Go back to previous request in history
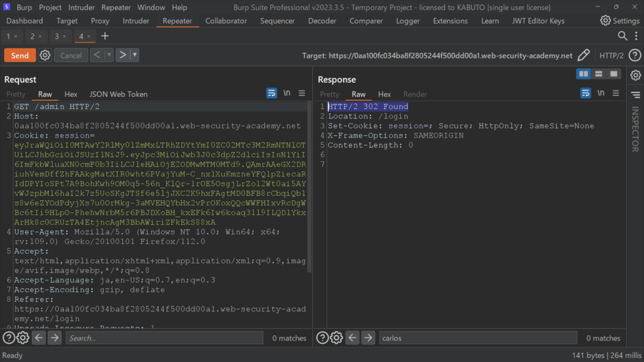This screenshot has height=362, width=644. (x=97, y=55)
